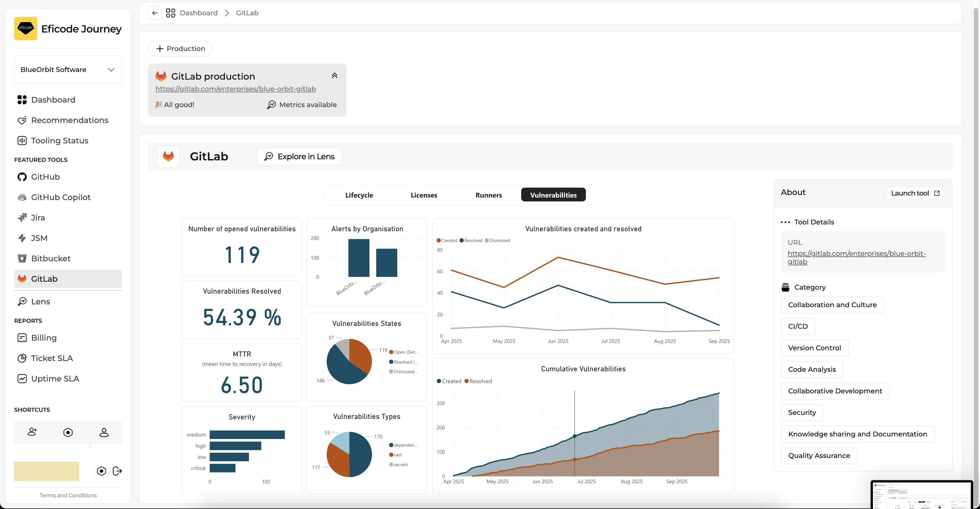Click the Launch tool button
Viewport: 980px width, 509px height.
pos(915,193)
